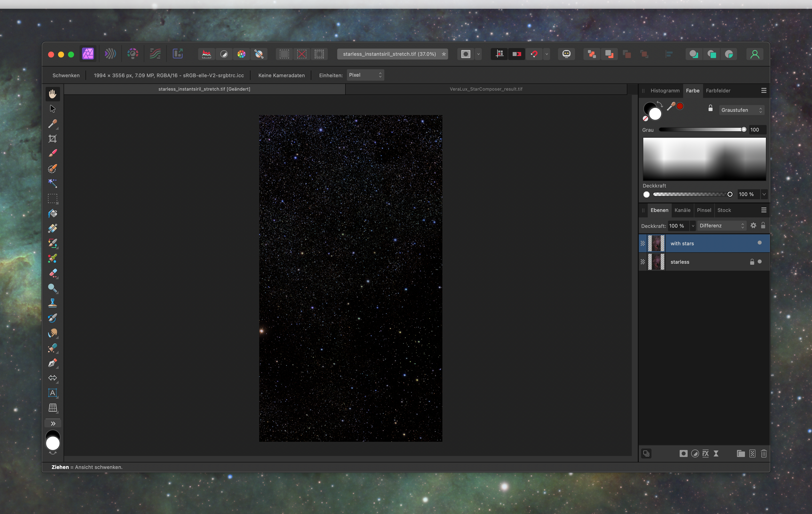Expand layer Deckkraft percent dropdown arrow
Screen dimensions: 812x514
click(693, 226)
